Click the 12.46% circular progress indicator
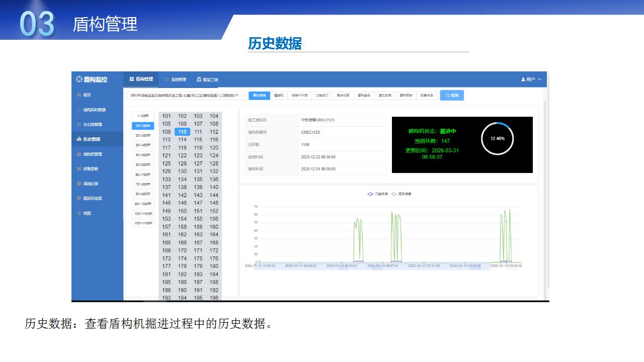This screenshot has width=644, height=362. click(x=497, y=138)
